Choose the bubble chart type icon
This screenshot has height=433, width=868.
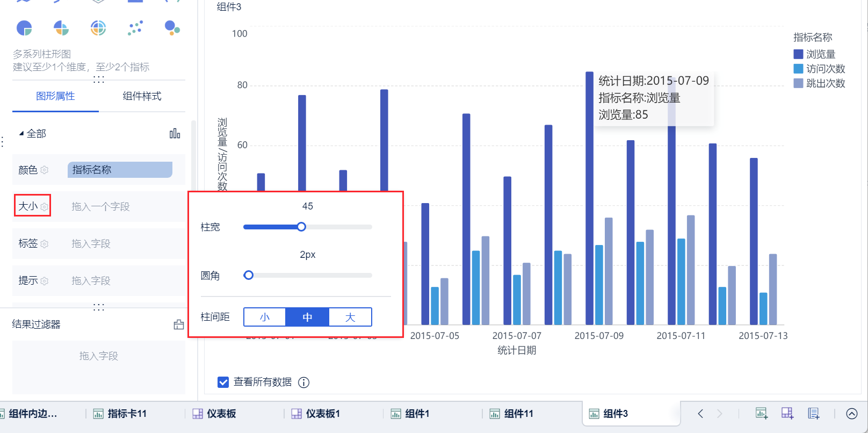172,28
